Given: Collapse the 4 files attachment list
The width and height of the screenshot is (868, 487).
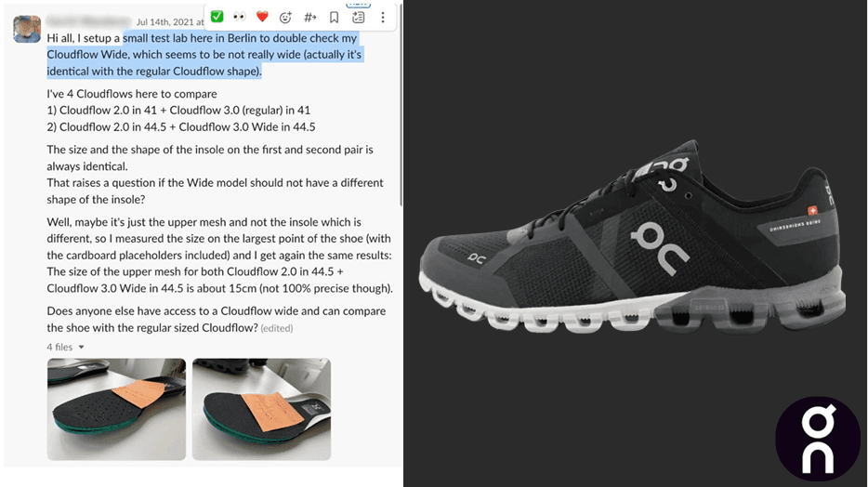Looking at the screenshot, I should tap(82, 347).
